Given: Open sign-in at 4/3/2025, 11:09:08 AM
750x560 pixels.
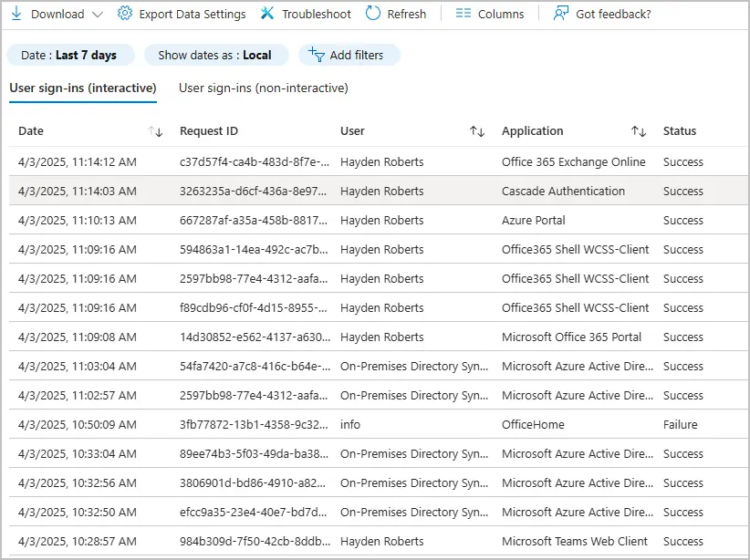Looking at the screenshot, I should [78, 337].
